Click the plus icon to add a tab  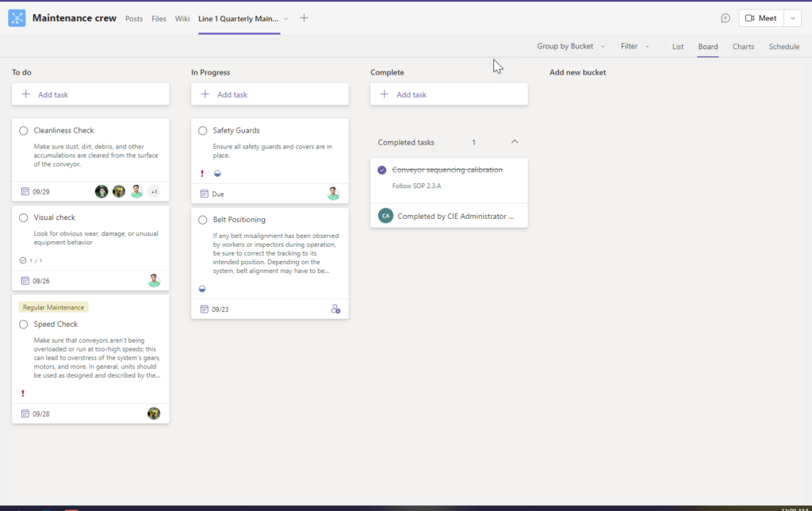tap(304, 18)
